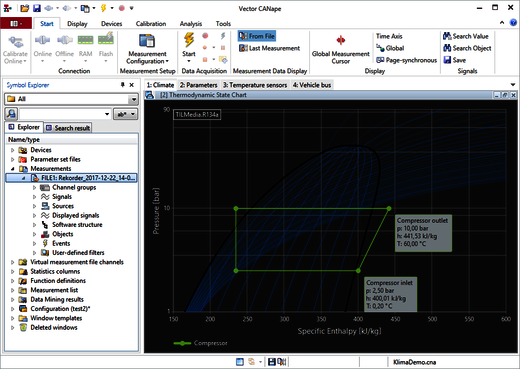This screenshot has height=369, width=520.
Task: Click the Time Axis label
Action: pos(389,36)
